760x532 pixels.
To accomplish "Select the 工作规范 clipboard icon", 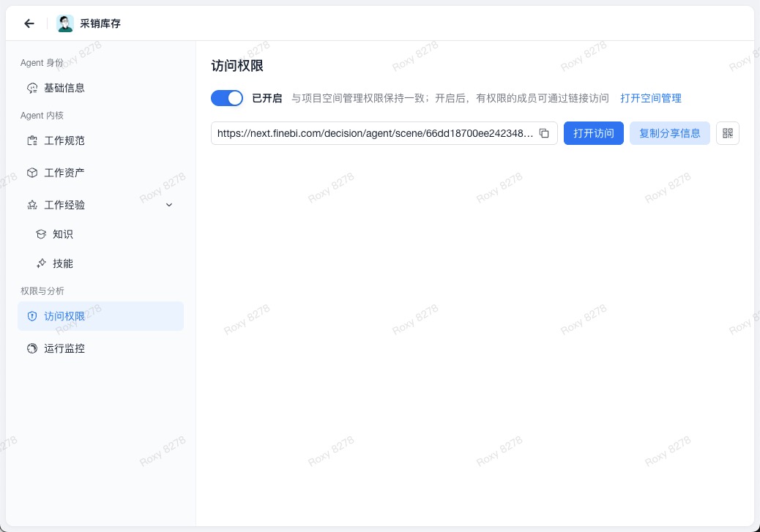I will coord(32,141).
